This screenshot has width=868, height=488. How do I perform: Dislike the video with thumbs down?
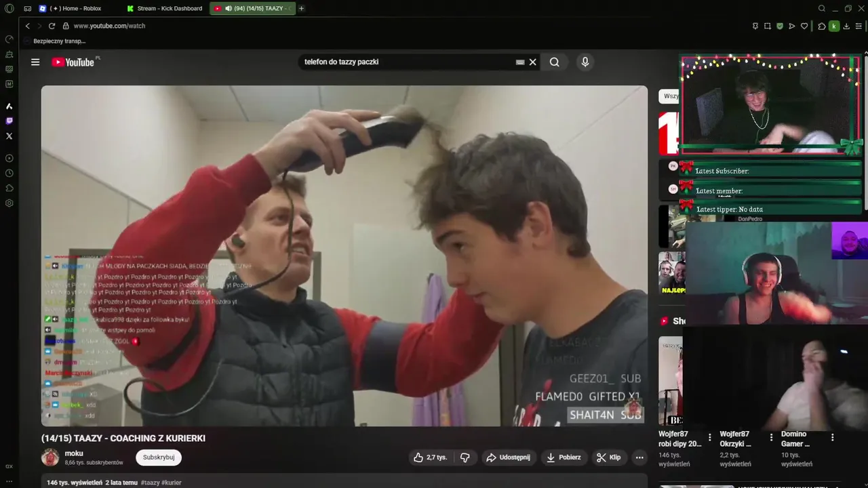465,457
